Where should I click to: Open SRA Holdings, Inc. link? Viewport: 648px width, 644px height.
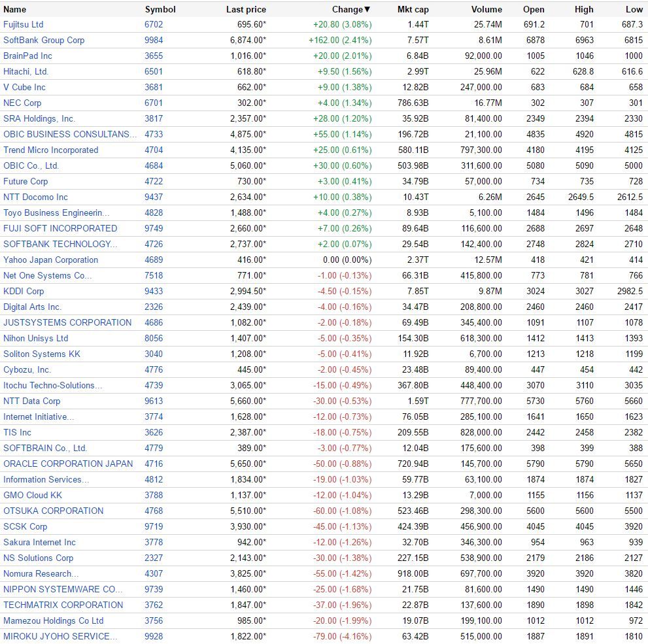tap(39, 118)
